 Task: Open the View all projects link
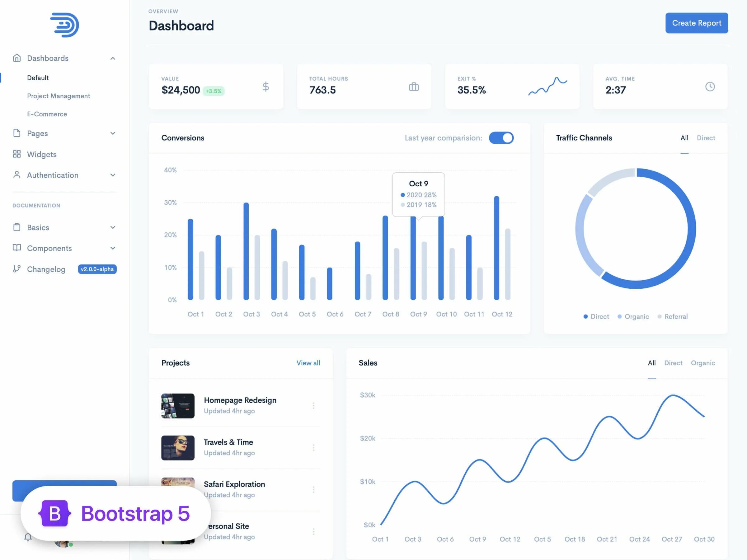click(308, 363)
